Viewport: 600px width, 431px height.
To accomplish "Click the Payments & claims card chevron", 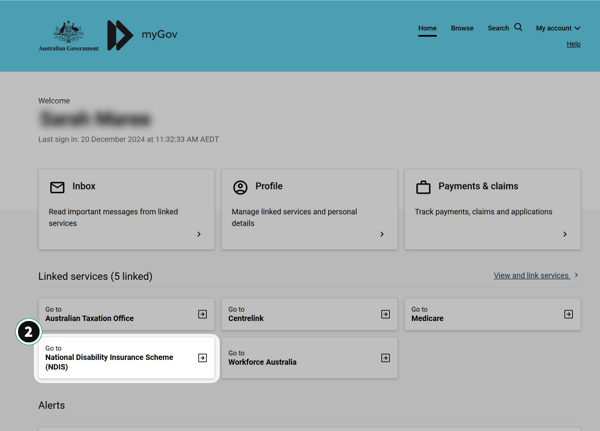I will point(565,234).
